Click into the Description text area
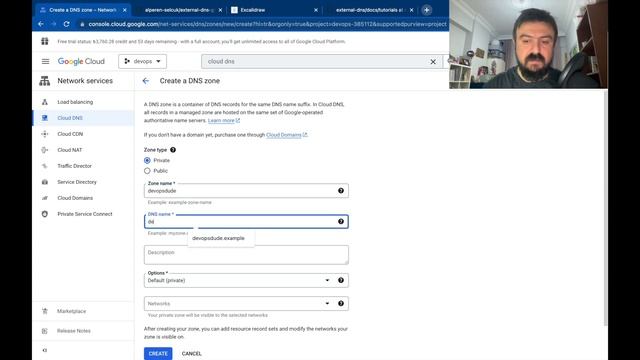Image resolution: width=640 pixels, height=360 pixels. [246, 255]
